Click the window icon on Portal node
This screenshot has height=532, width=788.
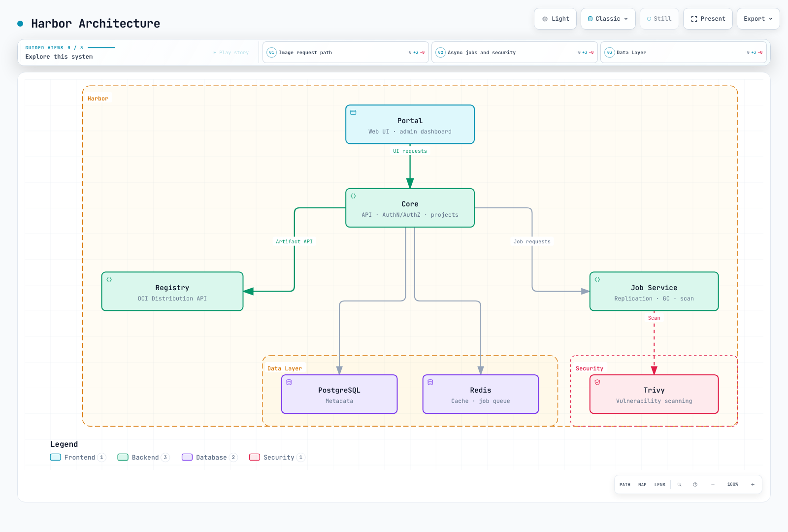coord(353,112)
